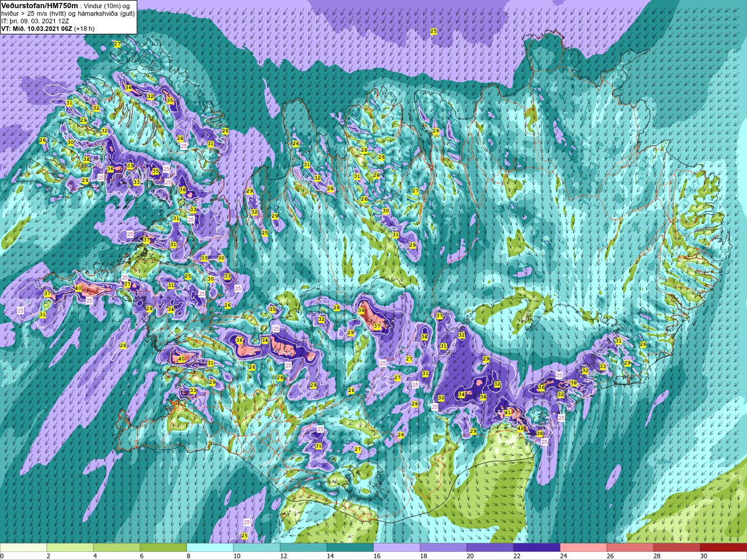747x560 pixels.
Task: Select the yellow gust label 41
Action: pos(508,412)
